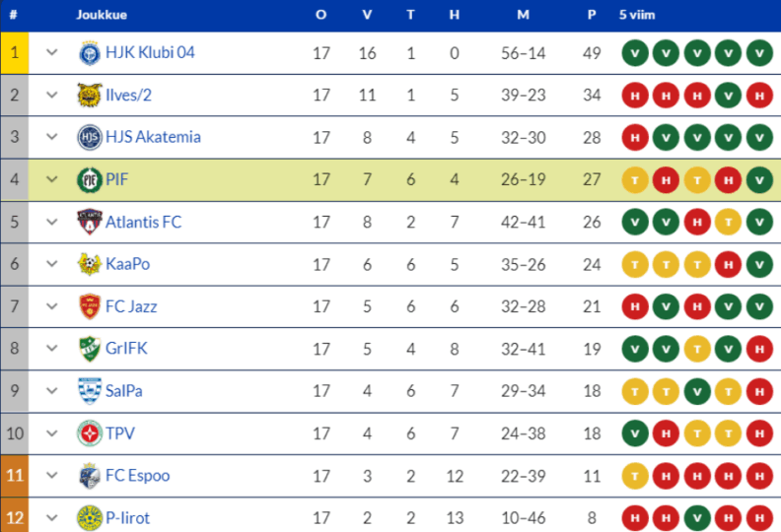Click the Atlantis FC crest icon
This screenshot has width=781, height=532.
[90, 223]
